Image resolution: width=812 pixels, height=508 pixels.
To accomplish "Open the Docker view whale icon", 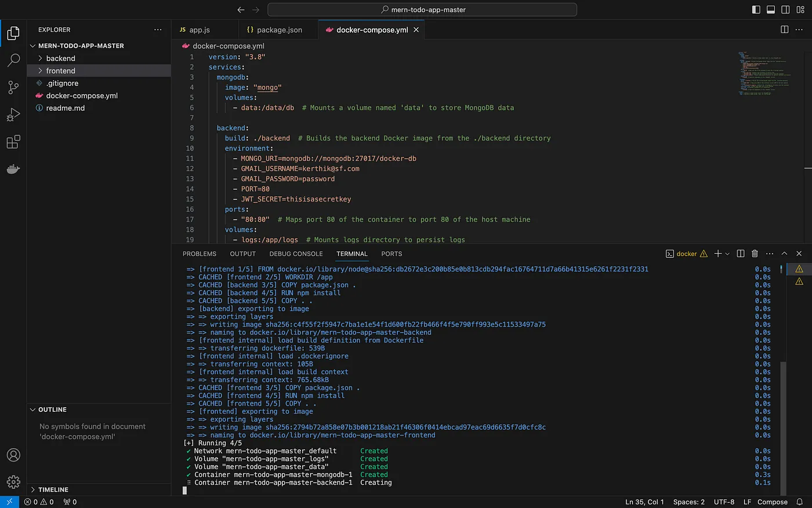I will pos(13,169).
